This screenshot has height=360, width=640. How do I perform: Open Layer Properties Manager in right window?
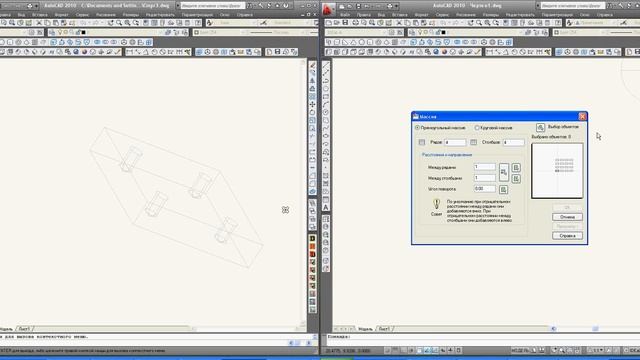click(412, 32)
